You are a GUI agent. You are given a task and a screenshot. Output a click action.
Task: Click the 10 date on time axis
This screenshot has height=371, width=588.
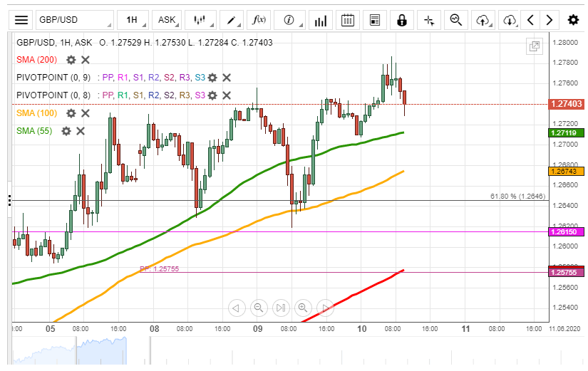(x=361, y=329)
